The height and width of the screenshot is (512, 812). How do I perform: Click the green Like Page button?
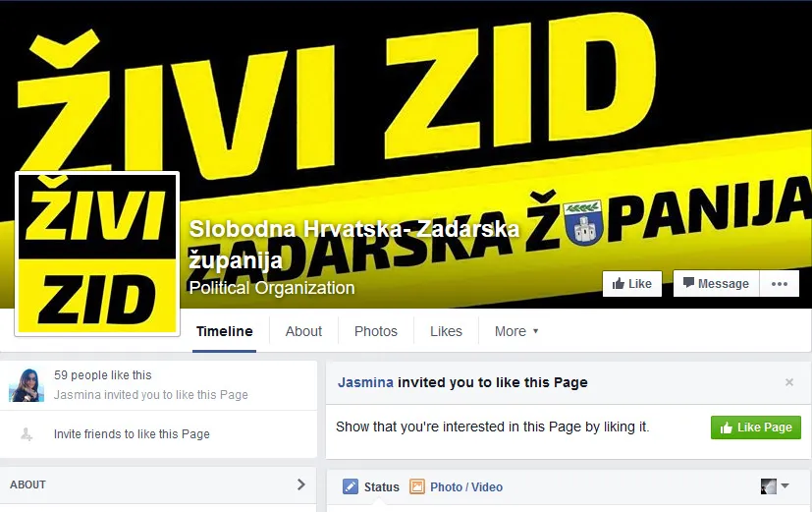click(756, 427)
